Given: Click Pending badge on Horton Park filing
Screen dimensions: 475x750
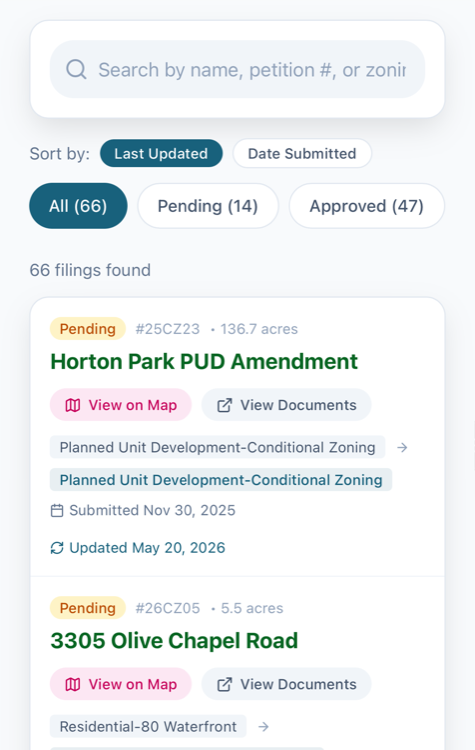Looking at the screenshot, I should (x=88, y=329).
